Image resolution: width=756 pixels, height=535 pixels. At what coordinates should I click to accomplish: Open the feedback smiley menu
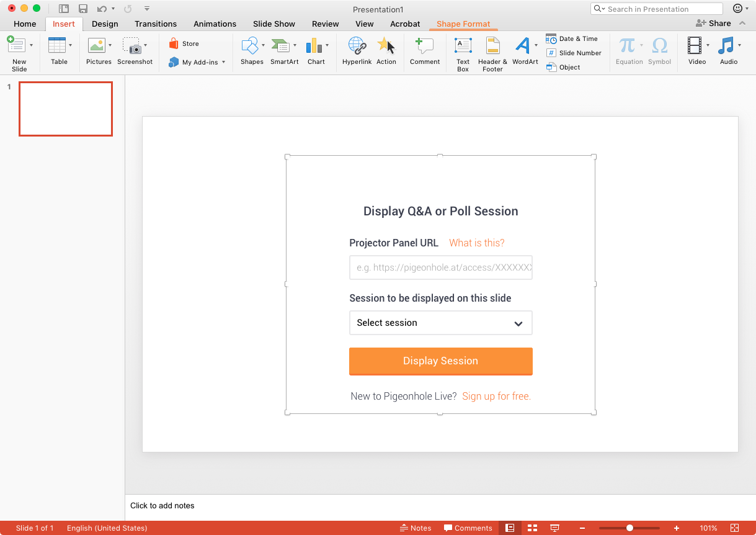tap(737, 9)
